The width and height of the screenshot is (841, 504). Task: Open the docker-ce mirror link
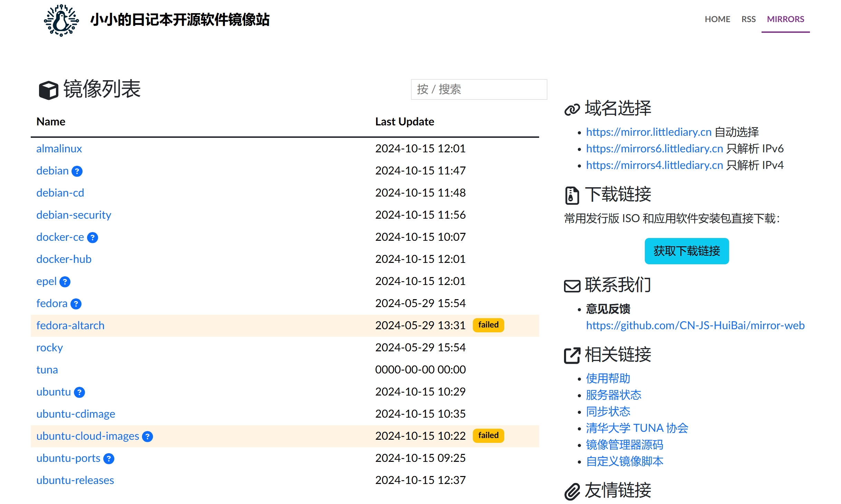pos(60,237)
